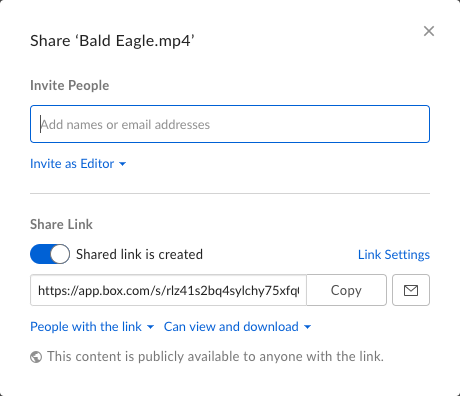The height and width of the screenshot is (396, 460).
Task: Click the Shared link is created label
Action: pyautogui.click(x=139, y=254)
